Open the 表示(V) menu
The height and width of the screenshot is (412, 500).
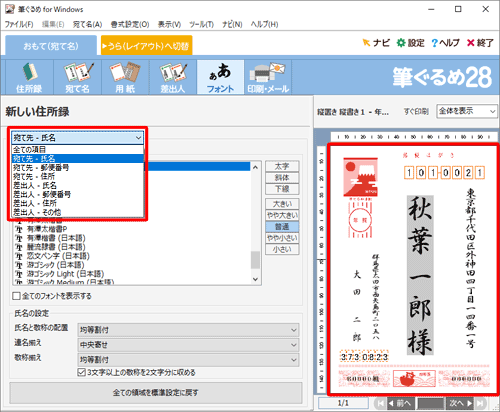pos(169,24)
